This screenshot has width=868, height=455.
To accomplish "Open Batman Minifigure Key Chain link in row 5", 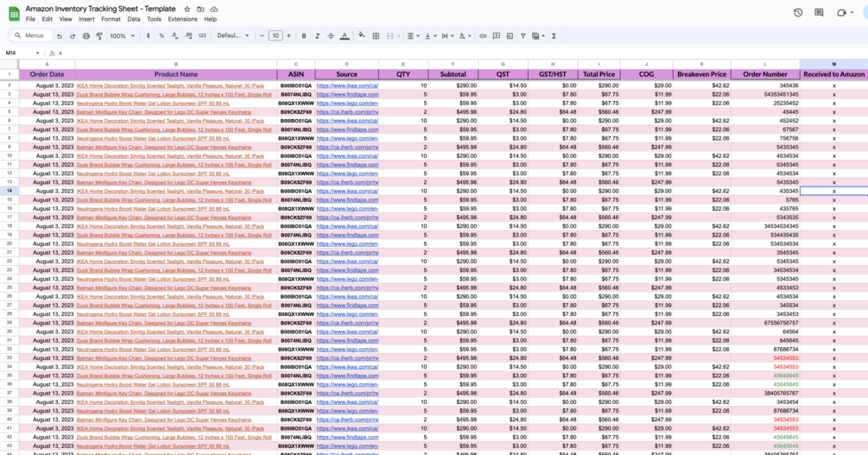I will (x=164, y=112).
